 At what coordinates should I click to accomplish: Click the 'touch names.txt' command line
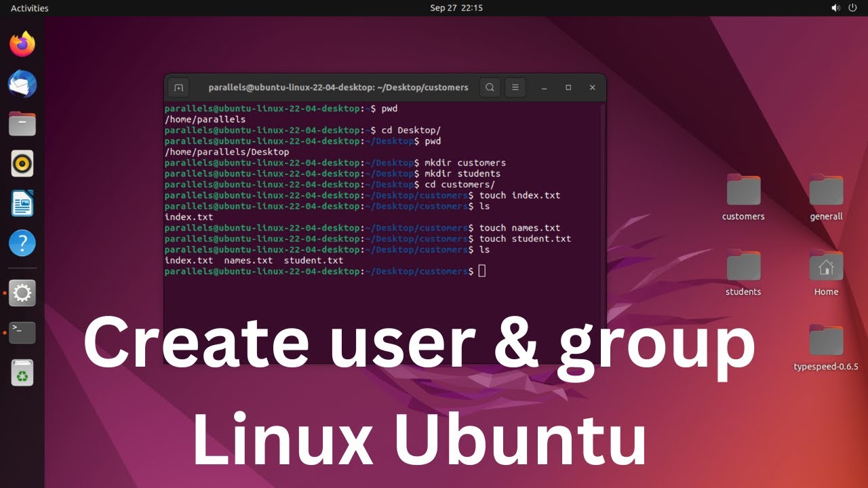pyautogui.click(x=363, y=228)
